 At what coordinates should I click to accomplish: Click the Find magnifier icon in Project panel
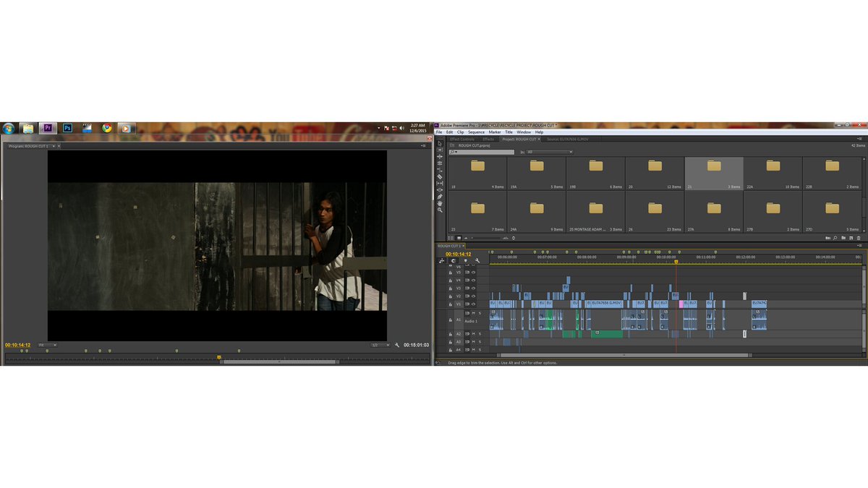tap(835, 238)
